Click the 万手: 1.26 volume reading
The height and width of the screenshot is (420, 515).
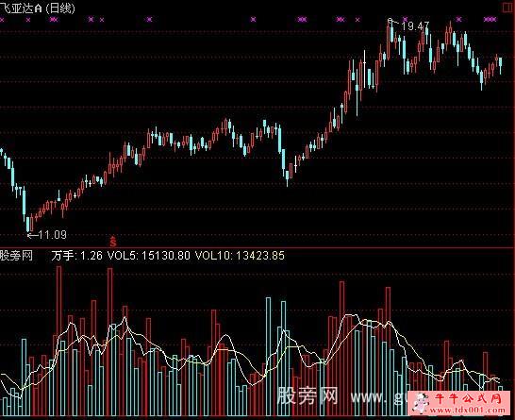click(76, 256)
